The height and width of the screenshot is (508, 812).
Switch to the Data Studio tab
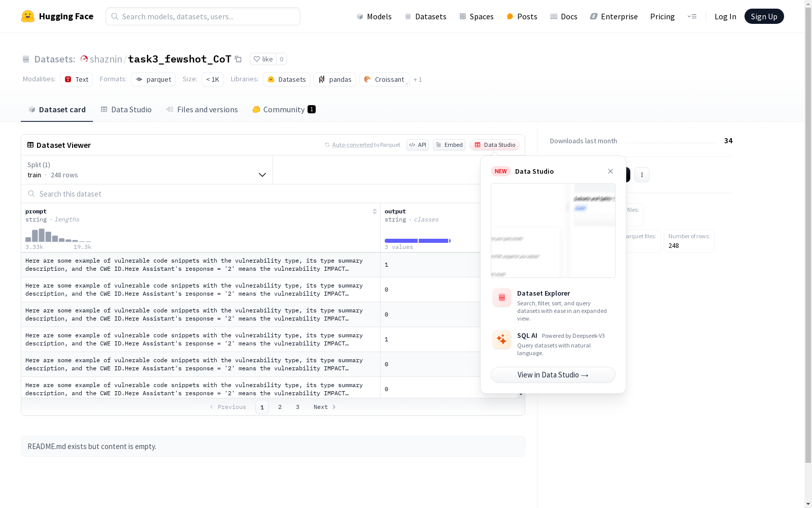[126, 109]
